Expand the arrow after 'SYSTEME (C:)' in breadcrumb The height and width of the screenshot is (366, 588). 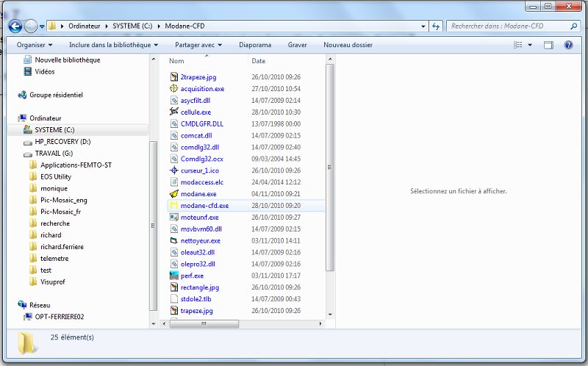click(159, 26)
